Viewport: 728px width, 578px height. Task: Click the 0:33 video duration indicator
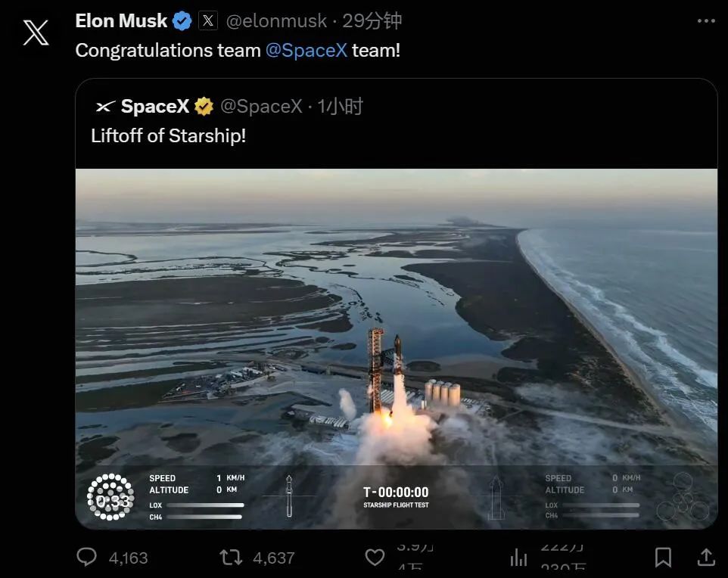[x=110, y=500]
